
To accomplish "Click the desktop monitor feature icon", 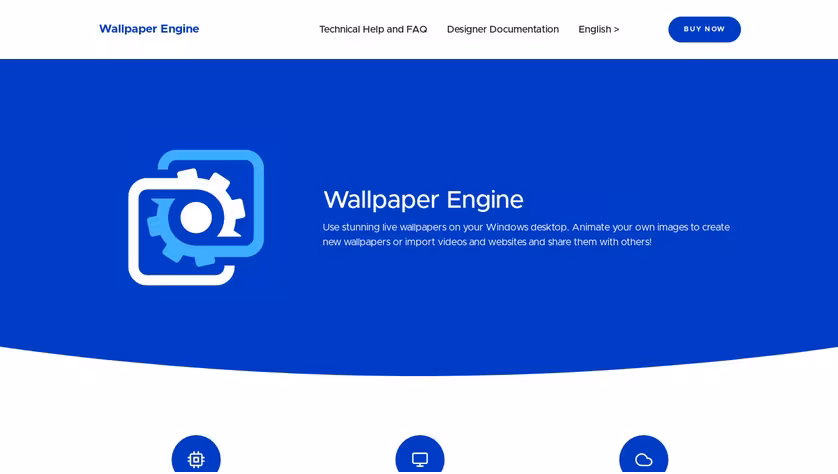I will [420, 459].
